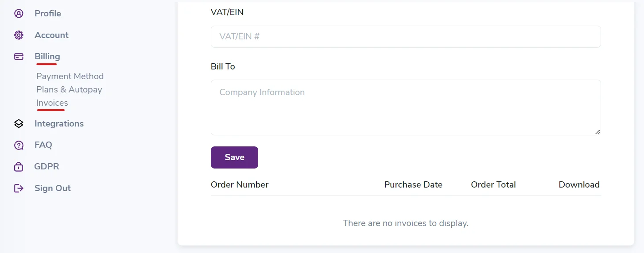Click the FAQ question mark icon
Screen dimensions: 644x253
(x=19, y=145)
